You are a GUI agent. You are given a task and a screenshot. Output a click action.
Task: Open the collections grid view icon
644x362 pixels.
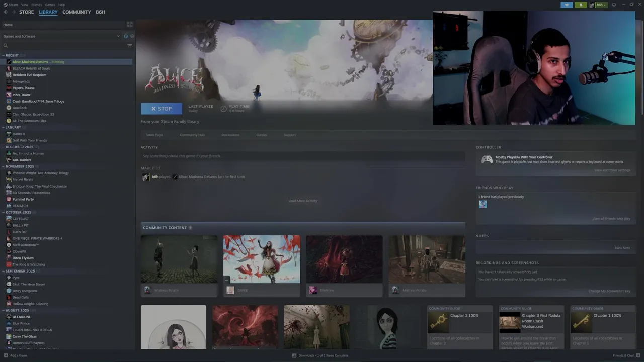tap(130, 24)
